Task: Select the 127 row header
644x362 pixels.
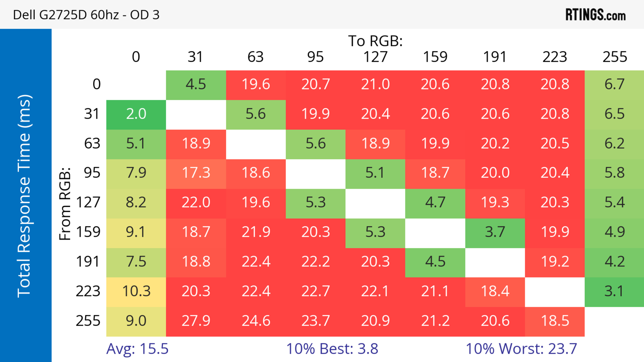Action: pos(88,203)
